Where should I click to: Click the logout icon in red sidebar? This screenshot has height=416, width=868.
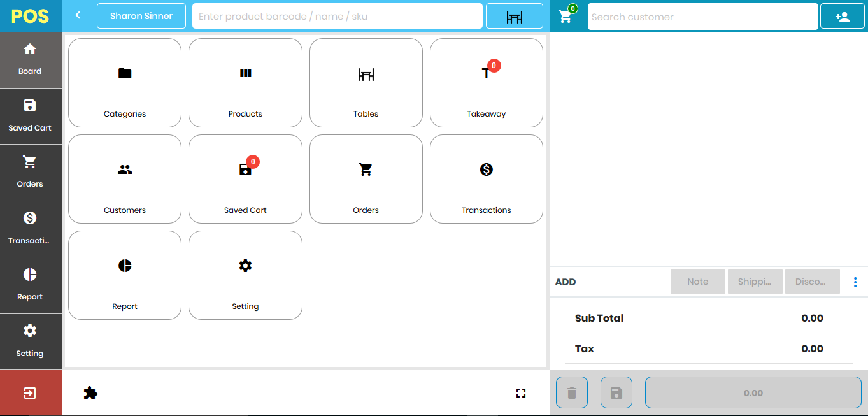coord(30,393)
